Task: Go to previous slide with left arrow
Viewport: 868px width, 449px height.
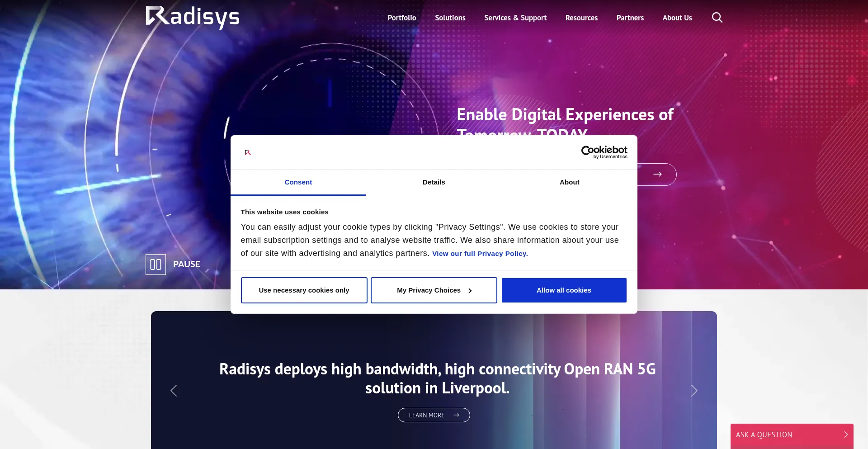Action: tap(174, 391)
